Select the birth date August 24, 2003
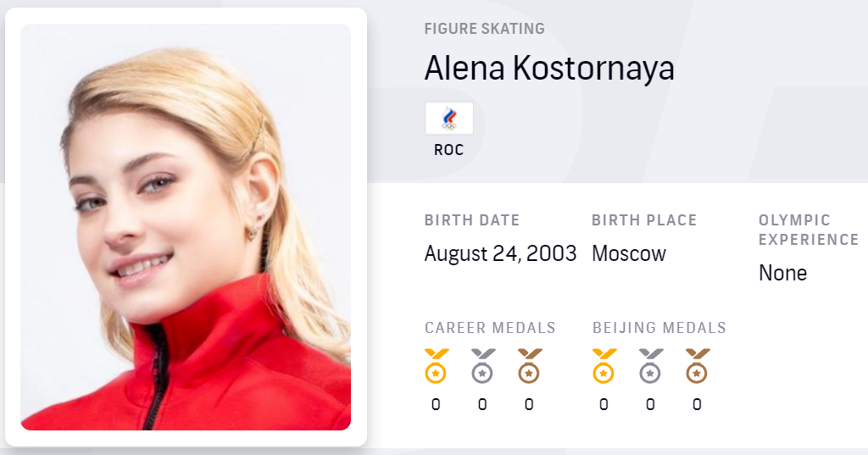Screen dimensions: 868x455 click(x=500, y=253)
